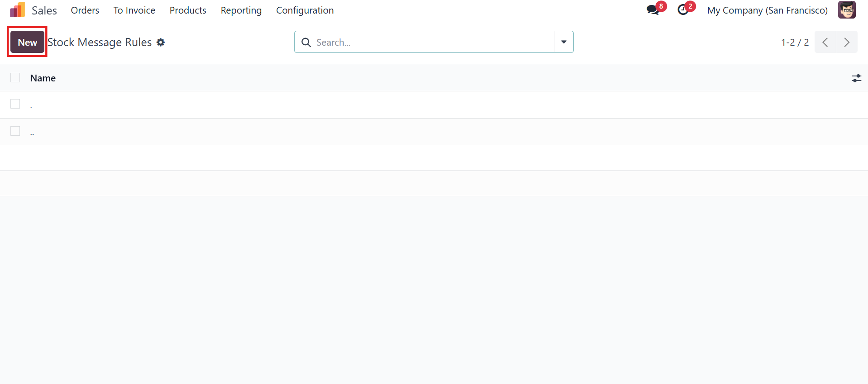Tick the select-all checkbox beside Name
Viewport: 868px width, 384px height.
click(x=15, y=78)
